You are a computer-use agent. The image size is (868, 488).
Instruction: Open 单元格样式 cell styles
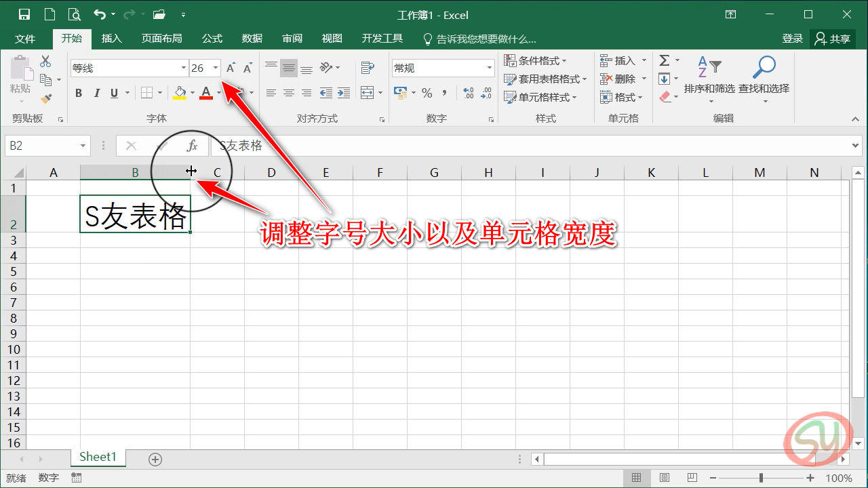point(540,98)
